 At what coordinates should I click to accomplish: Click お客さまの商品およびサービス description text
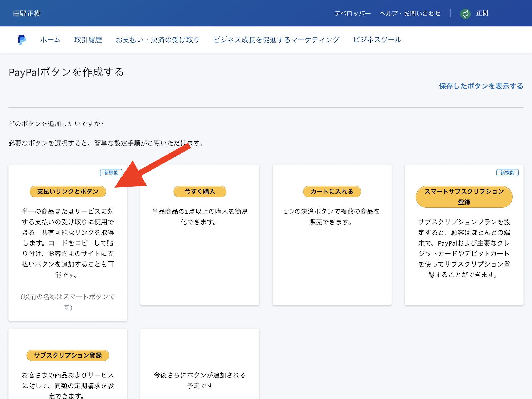(x=68, y=385)
